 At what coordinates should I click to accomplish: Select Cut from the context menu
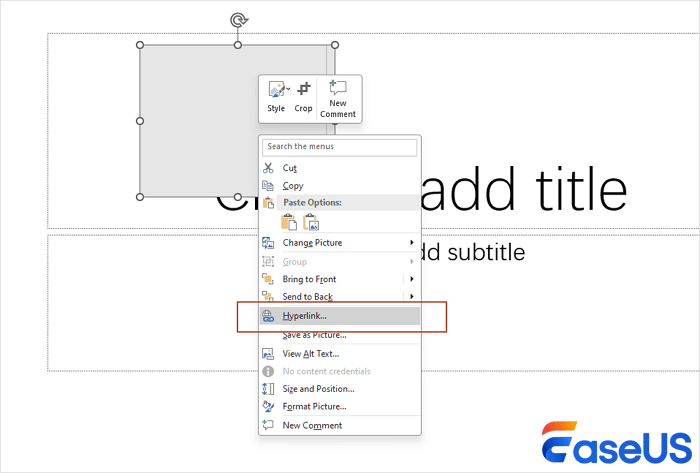point(340,168)
